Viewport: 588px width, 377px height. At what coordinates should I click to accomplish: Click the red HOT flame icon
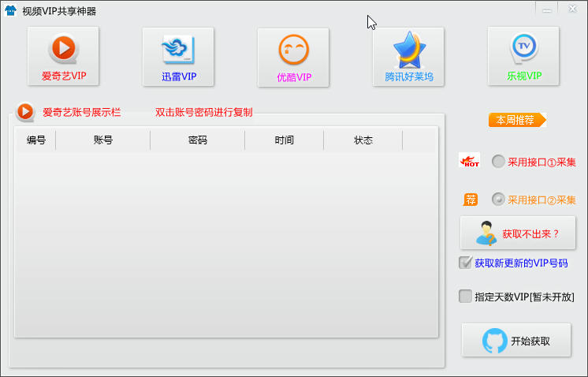[x=470, y=161]
